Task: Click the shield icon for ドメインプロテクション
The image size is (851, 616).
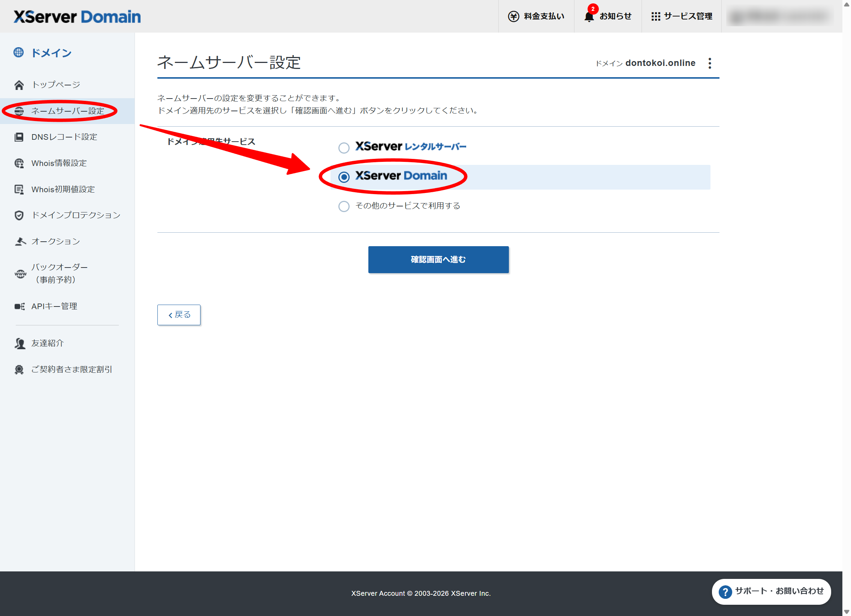Action: [19, 215]
